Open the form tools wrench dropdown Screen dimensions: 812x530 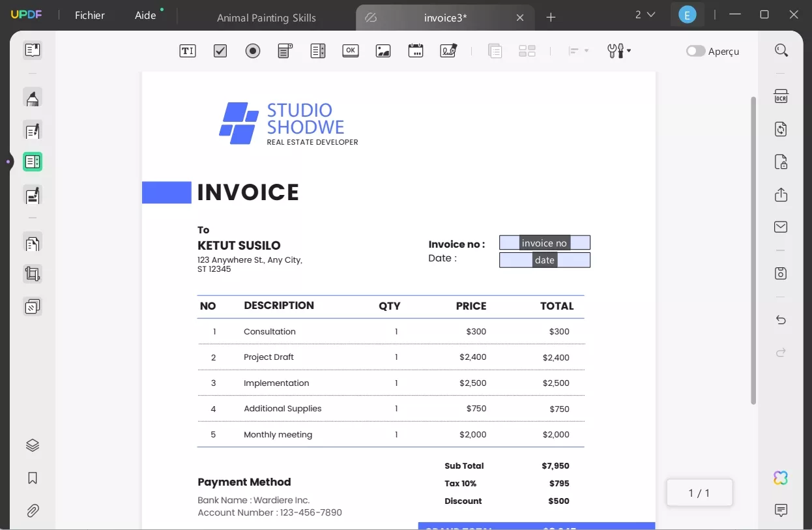coord(619,51)
